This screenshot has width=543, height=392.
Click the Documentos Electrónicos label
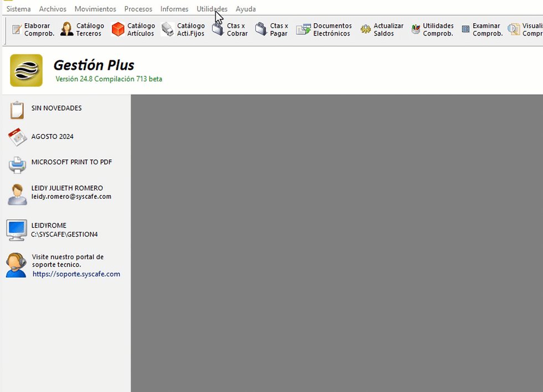click(332, 30)
